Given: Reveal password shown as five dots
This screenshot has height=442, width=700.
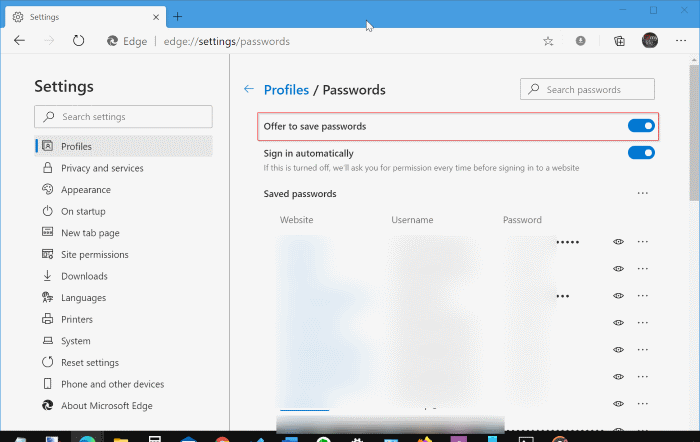Looking at the screenshot, I should click(x=618, y=242).
